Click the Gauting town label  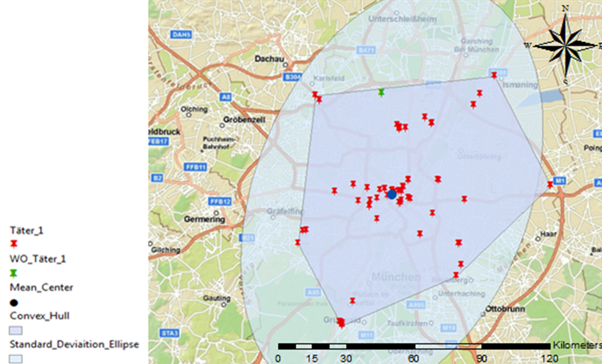(217, 298)
